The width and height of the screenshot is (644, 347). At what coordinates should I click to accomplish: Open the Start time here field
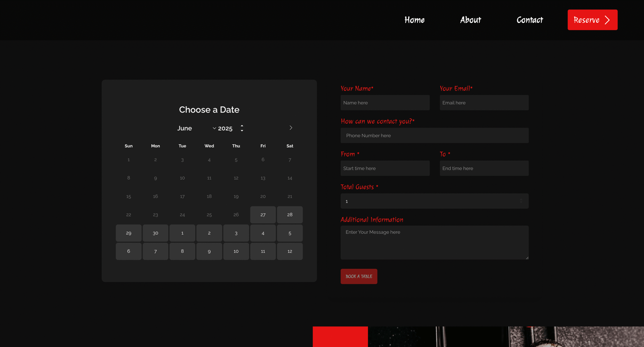click(x=385, y=168)
